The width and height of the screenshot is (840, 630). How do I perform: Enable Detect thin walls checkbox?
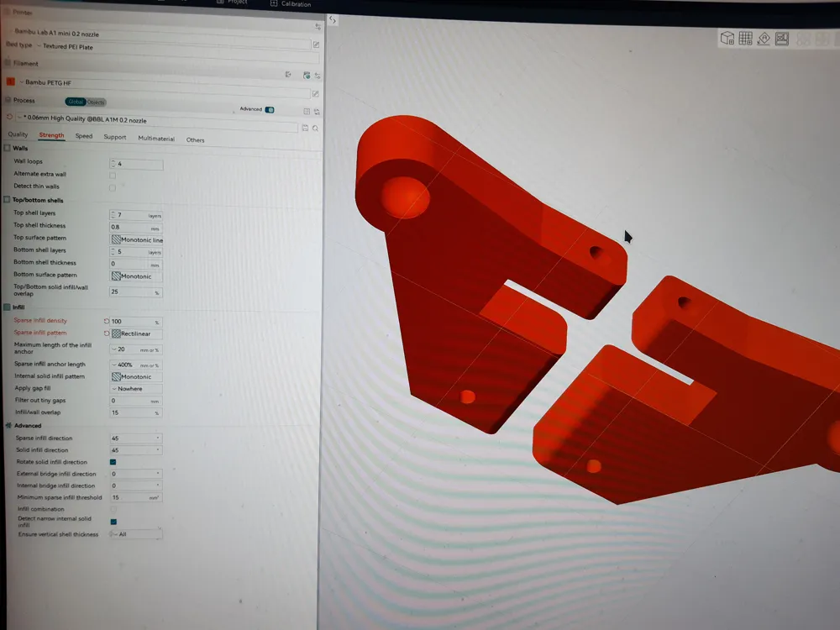tap(113, 187)
